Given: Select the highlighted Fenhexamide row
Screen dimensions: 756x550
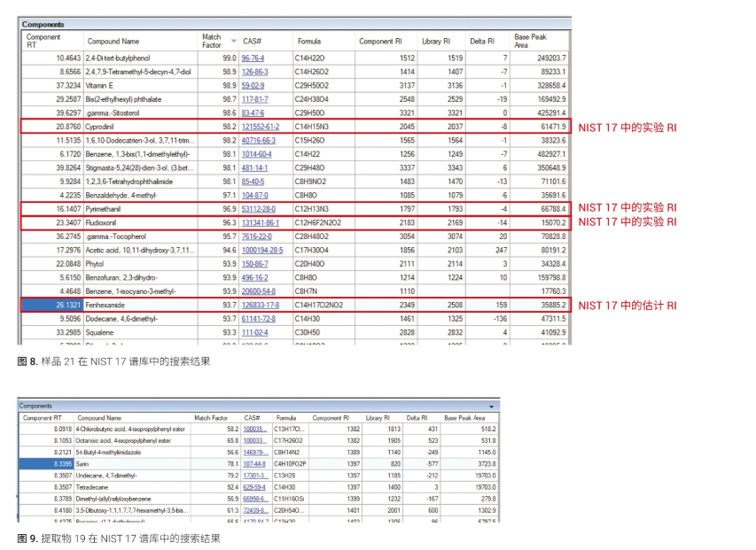Looking at the screenshot, I should [x=295, y=306].
